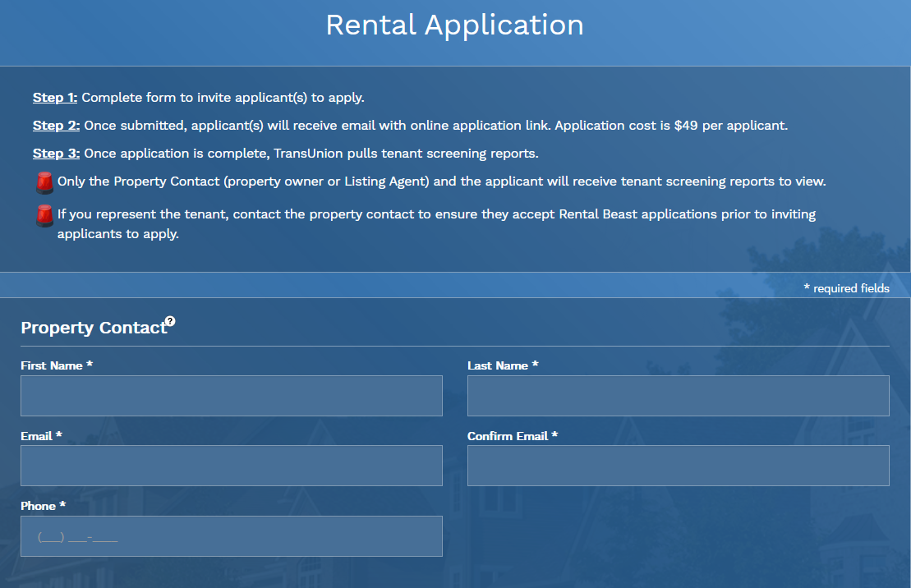Focus the First Name input field
911x588 pixels.
[231, 395]
